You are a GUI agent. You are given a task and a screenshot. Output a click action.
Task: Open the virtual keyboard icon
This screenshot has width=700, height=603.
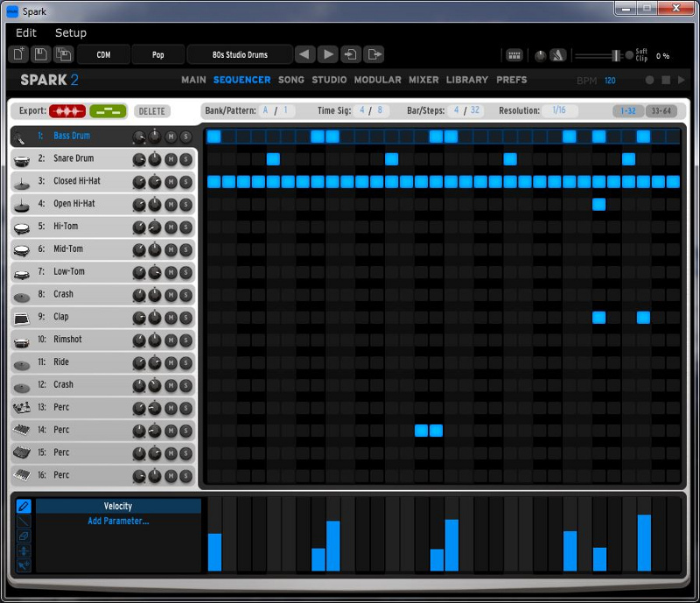[x=514, y=55]
